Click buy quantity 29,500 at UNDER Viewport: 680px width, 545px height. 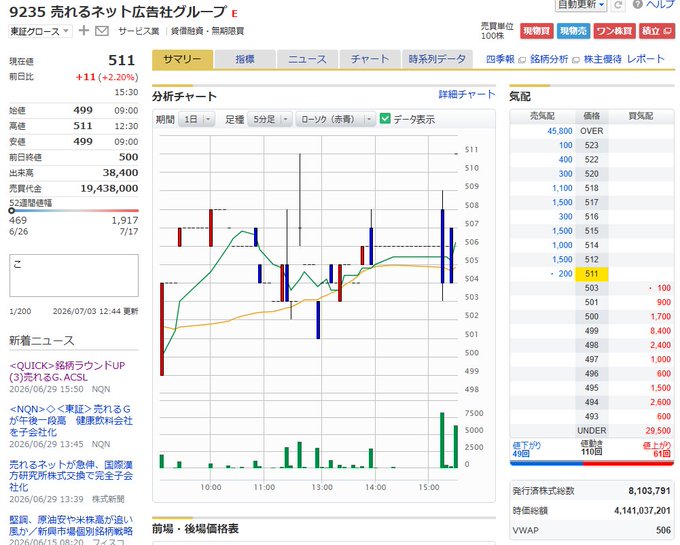click(x=658, y=431)
